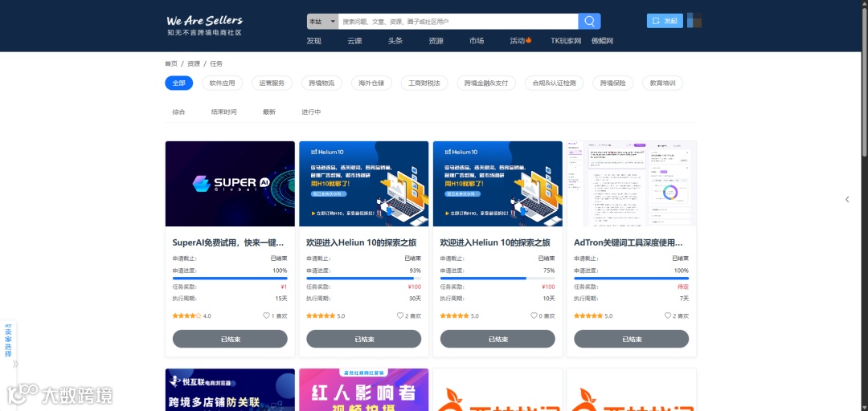Sort by 最新 tab
Screen dimensions: 868x411
269,112
